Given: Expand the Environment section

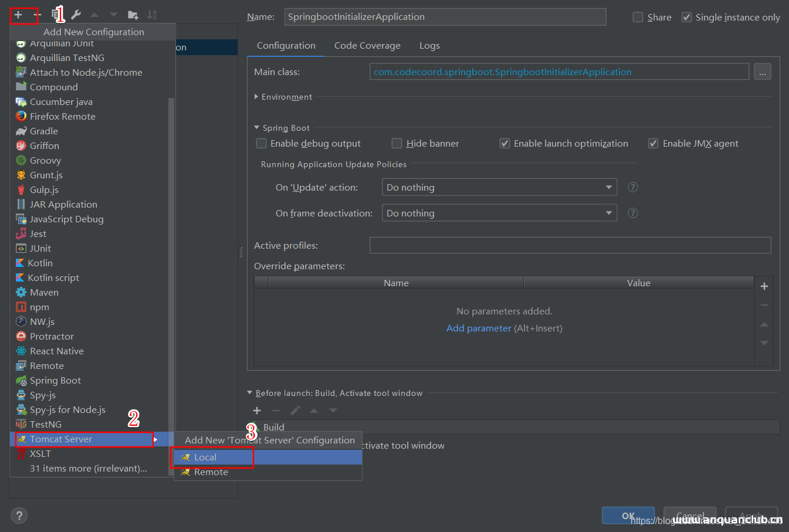Looking at the screenshot, I should 256,97.
